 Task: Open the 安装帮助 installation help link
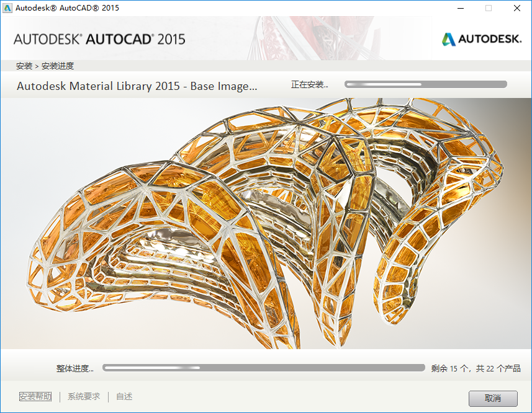pyautogui.click(x=34, y=396)
